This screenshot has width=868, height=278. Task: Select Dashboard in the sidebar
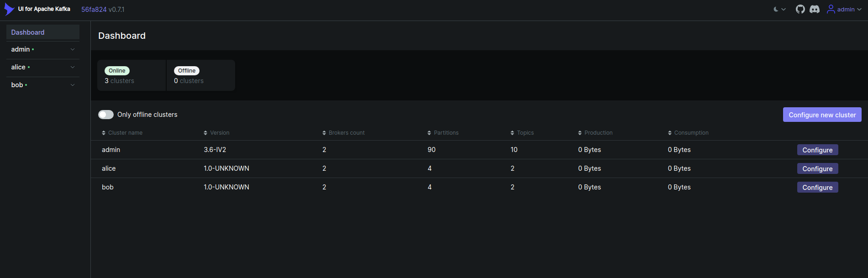pyautogui.click(x=28, y=32)
